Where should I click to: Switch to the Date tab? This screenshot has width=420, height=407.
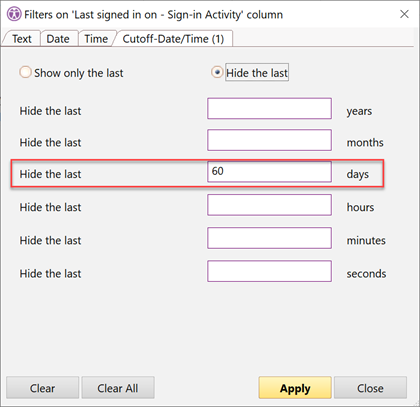58,39
